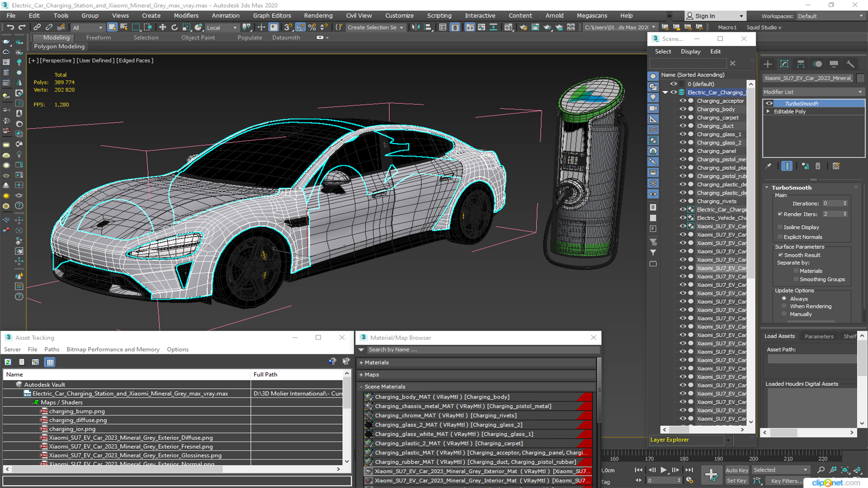Click the Undo arrow in main toolbar
This screenshot has width=868, height=488.
pos(10,28)
